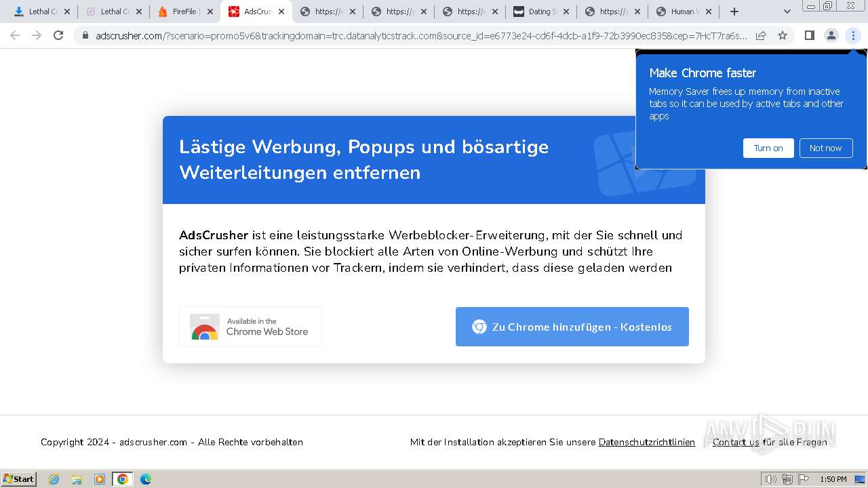Switch to the first Lethal tab
This screenshot has height=488, width=868.
[x=42, y=12]
